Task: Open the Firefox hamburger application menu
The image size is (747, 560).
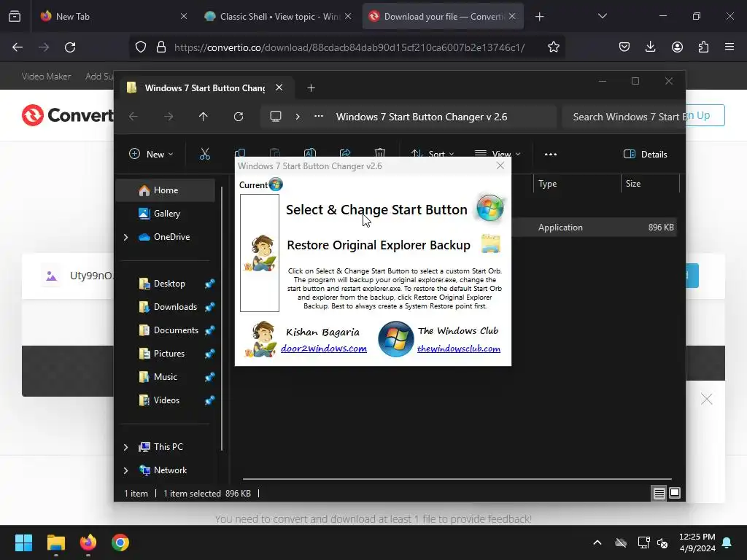Action: coord(729,47)
